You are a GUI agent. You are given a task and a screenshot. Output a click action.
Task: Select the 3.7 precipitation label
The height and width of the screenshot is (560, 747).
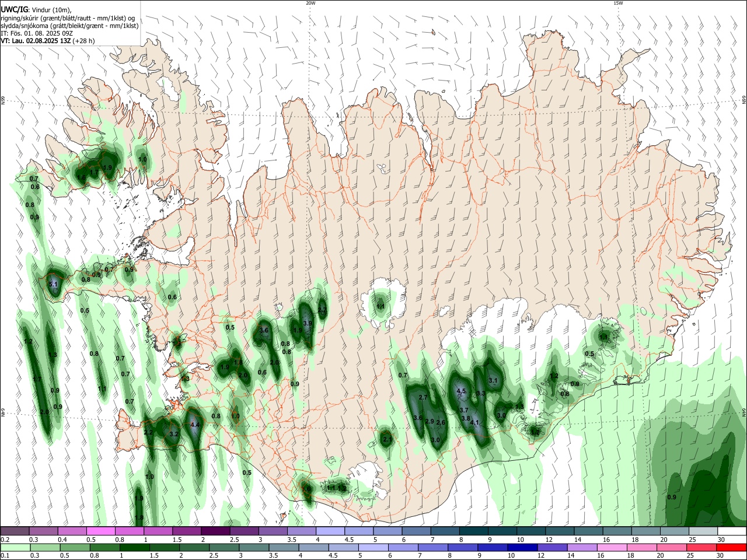click(464, 411)
